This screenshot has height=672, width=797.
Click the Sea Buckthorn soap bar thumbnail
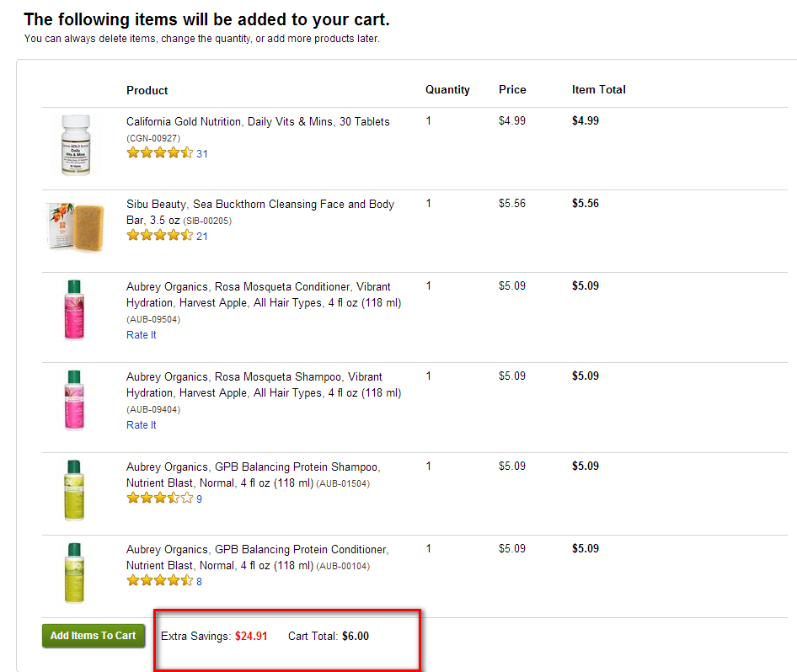click(x=75, y=227)
